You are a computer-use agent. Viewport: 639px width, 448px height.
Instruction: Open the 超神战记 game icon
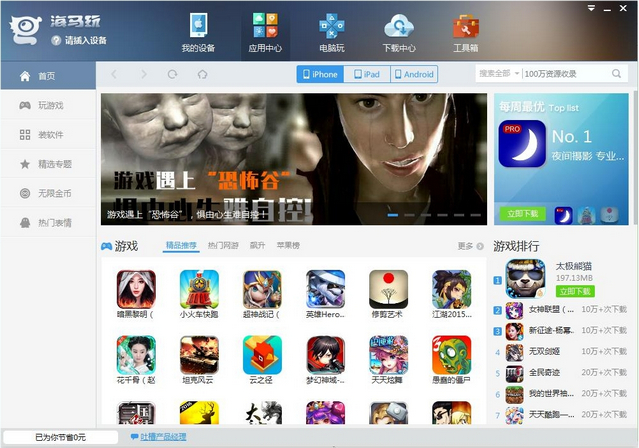262,289
